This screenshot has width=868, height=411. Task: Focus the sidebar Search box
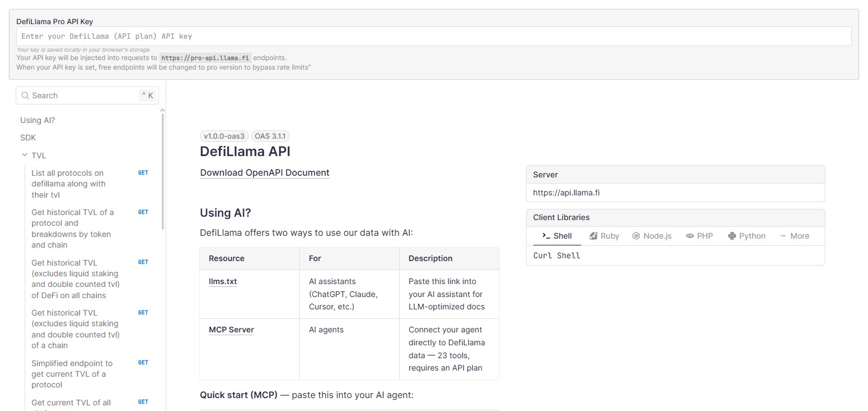(x=87, y=95)
